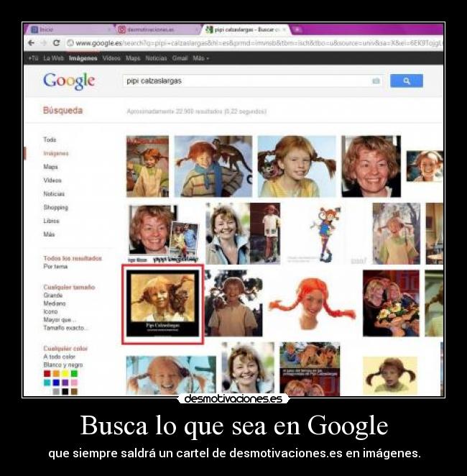
Task: Select Shopping in left sidebar
Action: [x=55, y=207]
